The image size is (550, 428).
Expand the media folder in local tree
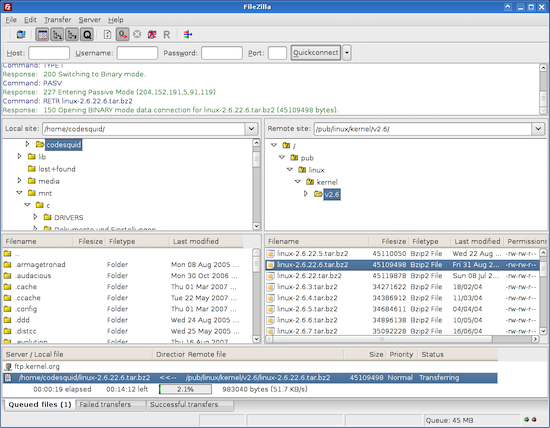pyautogui.click(x=20, y=180)
